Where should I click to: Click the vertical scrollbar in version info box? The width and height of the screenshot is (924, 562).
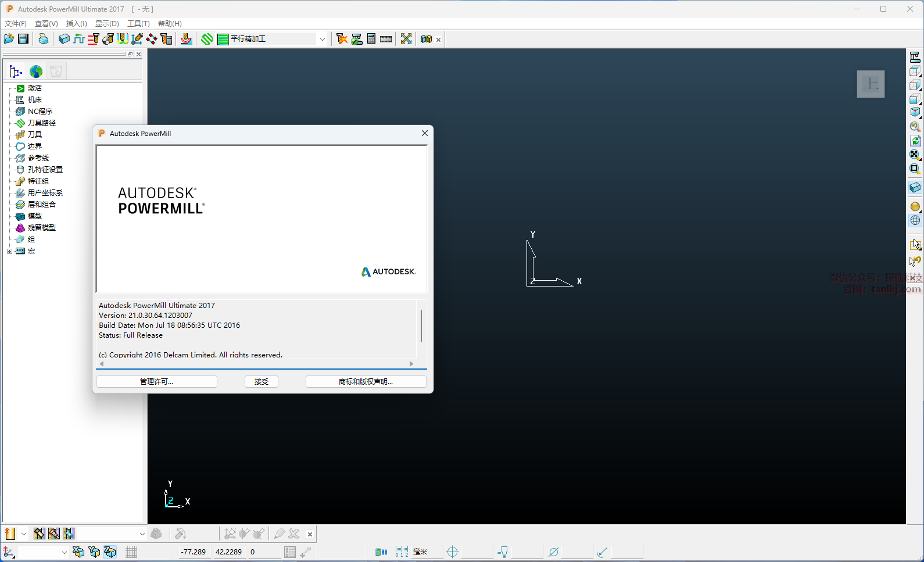(x=421, y=326)
